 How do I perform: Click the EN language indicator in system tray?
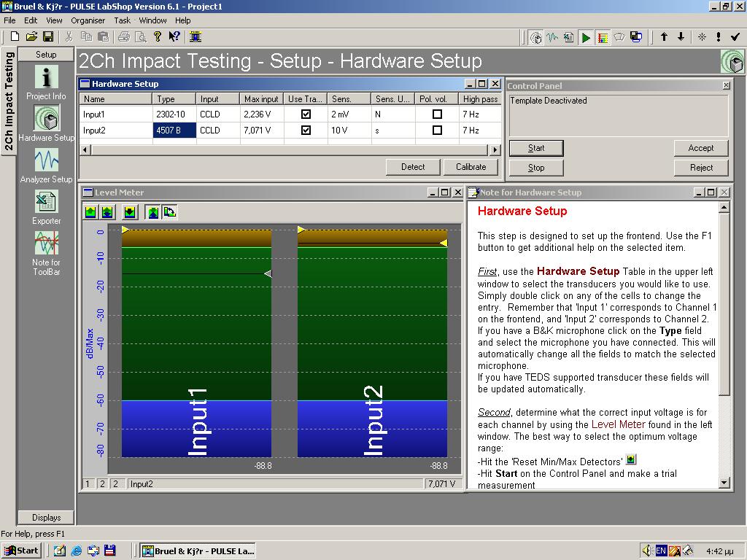pyautogui.click(x=661, y=551)
